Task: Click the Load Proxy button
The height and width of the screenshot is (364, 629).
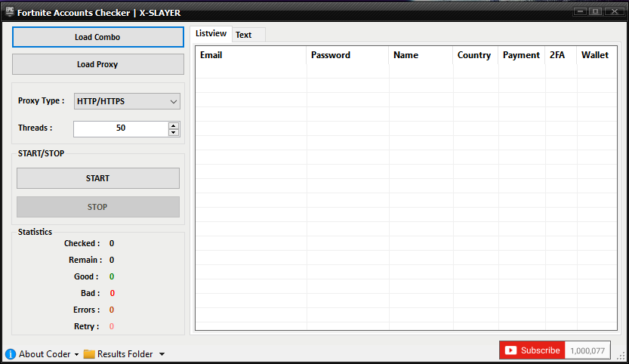Action: 98,64
